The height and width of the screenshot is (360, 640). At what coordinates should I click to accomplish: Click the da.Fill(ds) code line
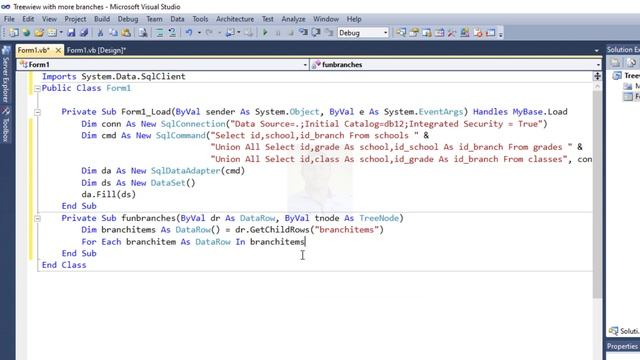click(x=108, y=194)
